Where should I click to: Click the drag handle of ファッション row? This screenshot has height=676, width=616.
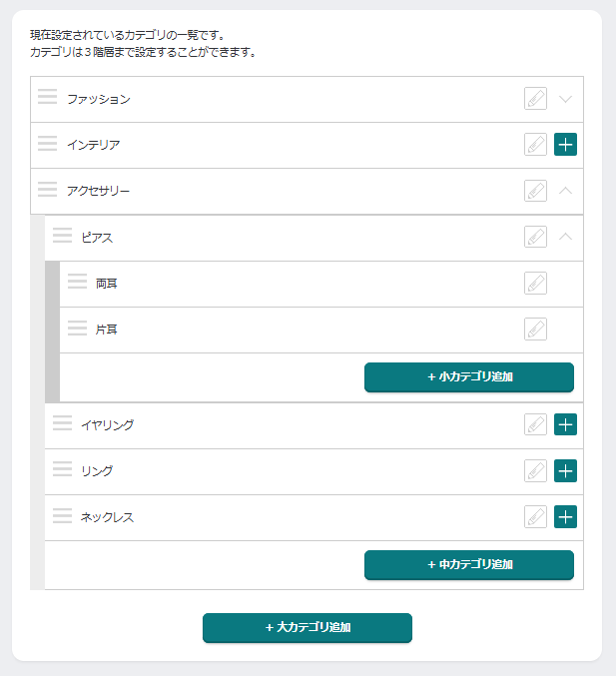[48, 97]
